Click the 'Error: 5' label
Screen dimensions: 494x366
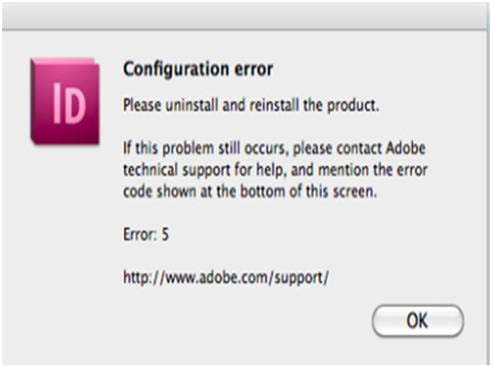pos(146,234)
